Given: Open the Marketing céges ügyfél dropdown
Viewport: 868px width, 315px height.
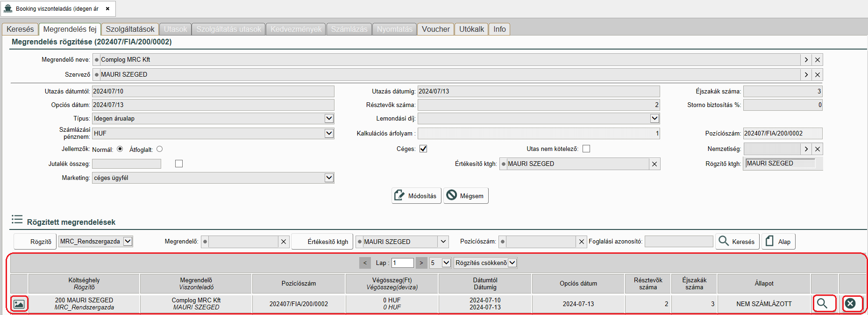Looking at the screenshot, I should pos(329,178).
